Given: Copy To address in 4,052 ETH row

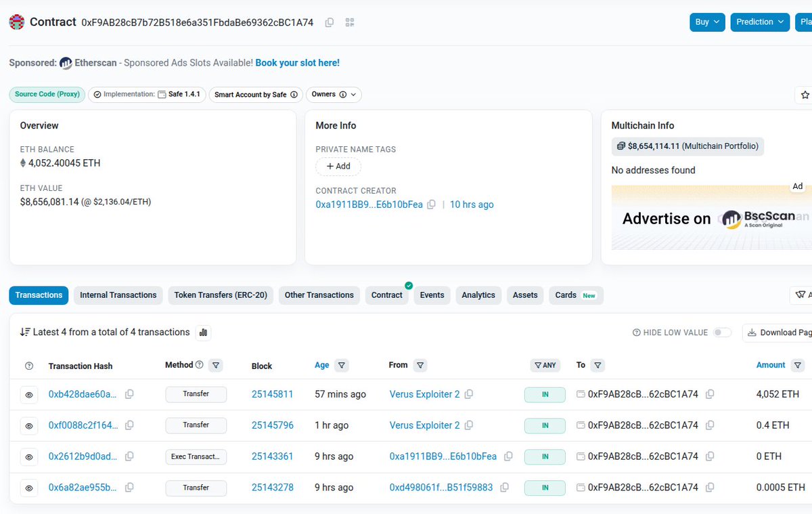Looking at the screenshot, I should [x=710, y=394].
